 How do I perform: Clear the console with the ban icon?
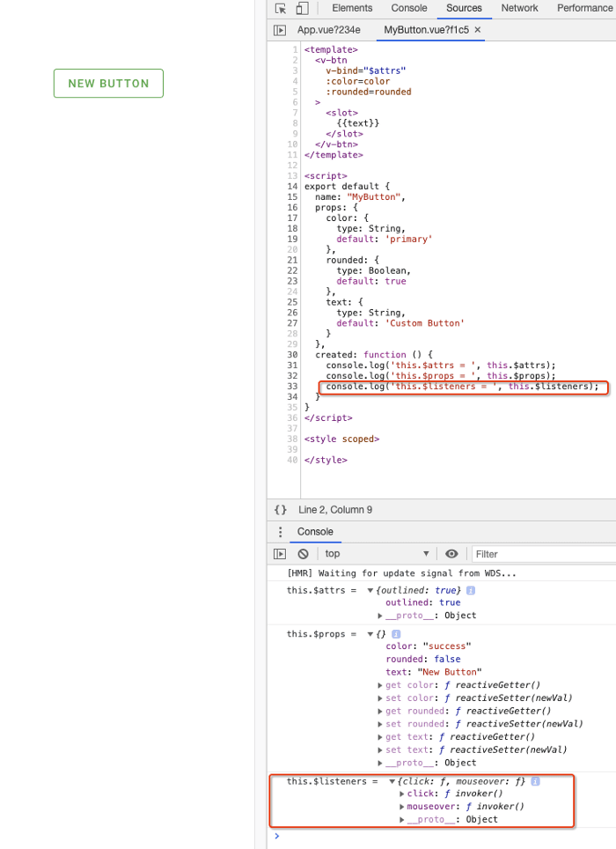tap(304, 554)
